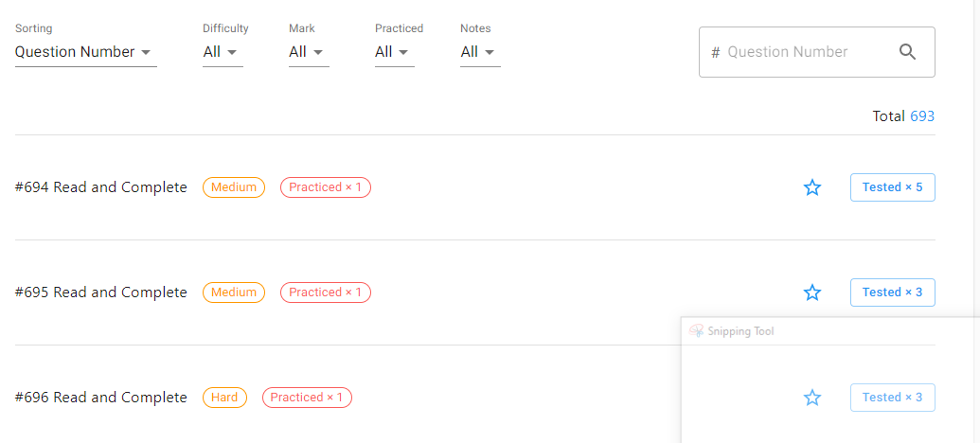980x443 pixels.
Task: Expand the Difficulty filter dropdown
Action: pyautogui.click(x=223, y=52)
